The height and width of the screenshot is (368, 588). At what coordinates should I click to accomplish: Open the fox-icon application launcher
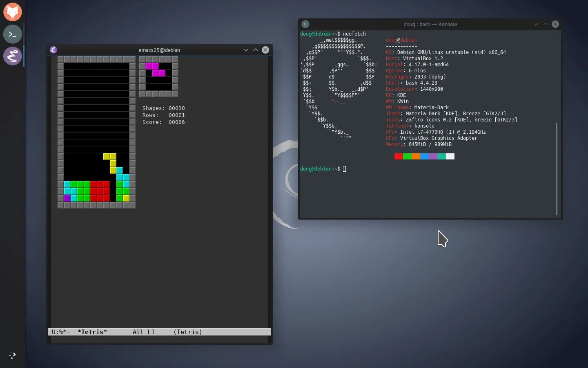click(12, 12)
